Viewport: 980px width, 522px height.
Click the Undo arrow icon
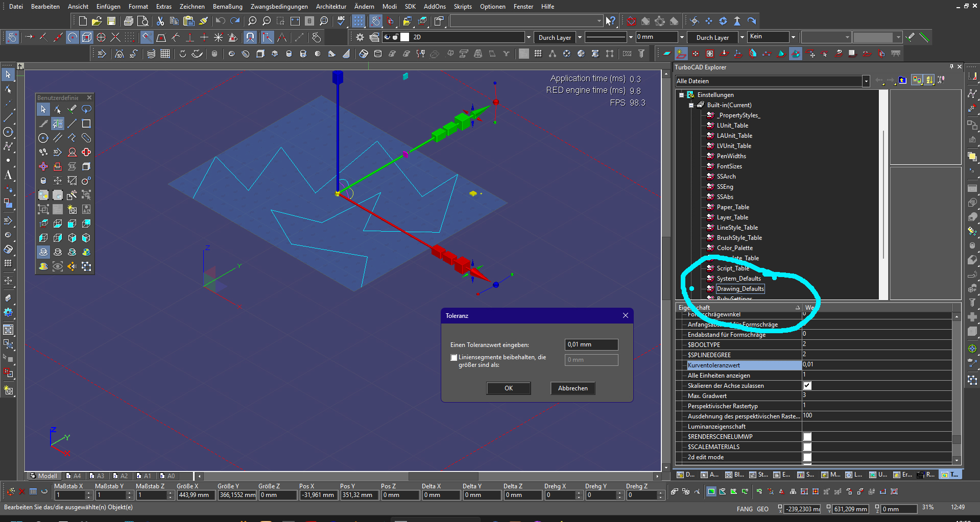[x=220, y=21]
